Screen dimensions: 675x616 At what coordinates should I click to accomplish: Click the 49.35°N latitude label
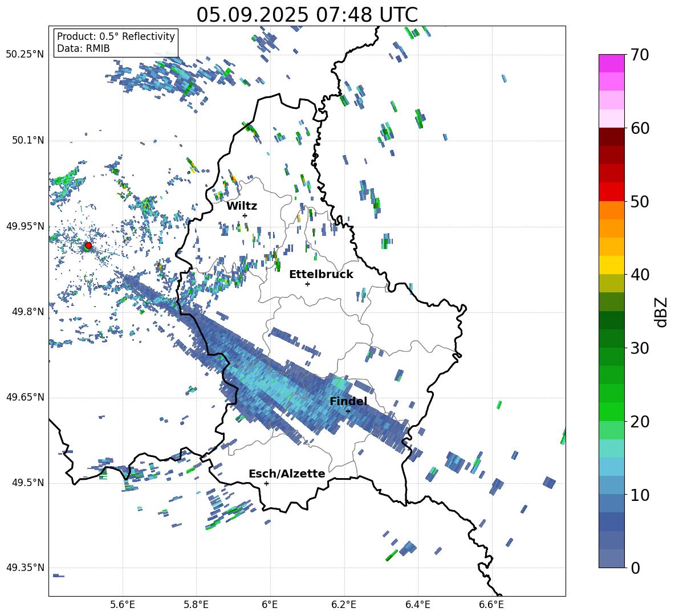click(25, 568)
